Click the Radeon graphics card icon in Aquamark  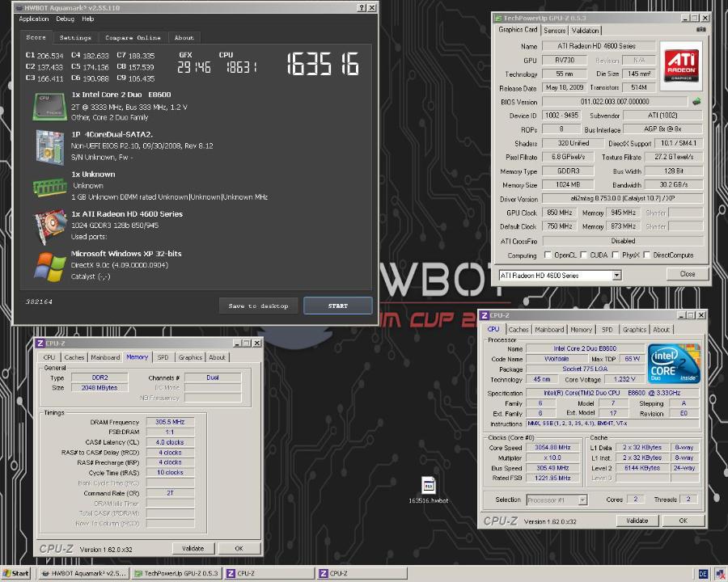coord(49,226)
